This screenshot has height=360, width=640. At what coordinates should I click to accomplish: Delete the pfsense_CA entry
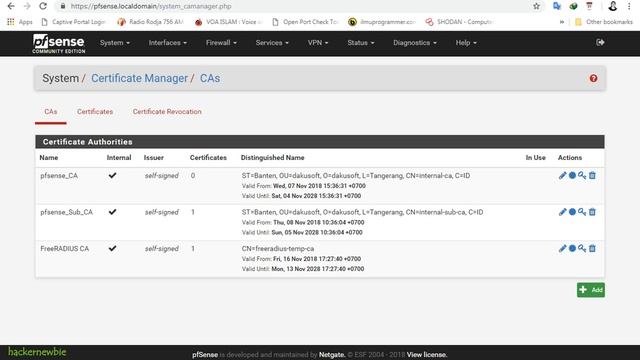(x=592, y=176)
